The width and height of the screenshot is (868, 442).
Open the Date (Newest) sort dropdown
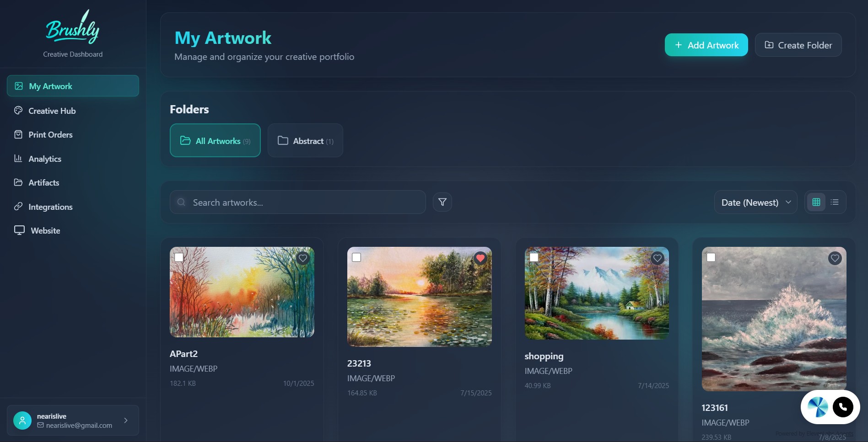point(755,202)
